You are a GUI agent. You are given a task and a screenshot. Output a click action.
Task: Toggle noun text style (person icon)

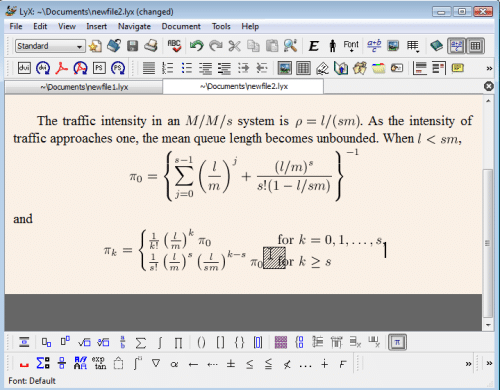coord(332,46)
